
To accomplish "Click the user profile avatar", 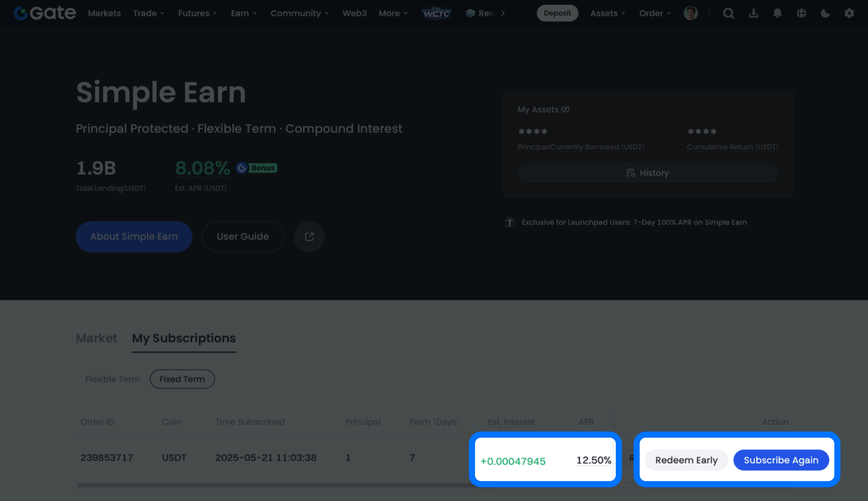I will click(x=690, y=13).
